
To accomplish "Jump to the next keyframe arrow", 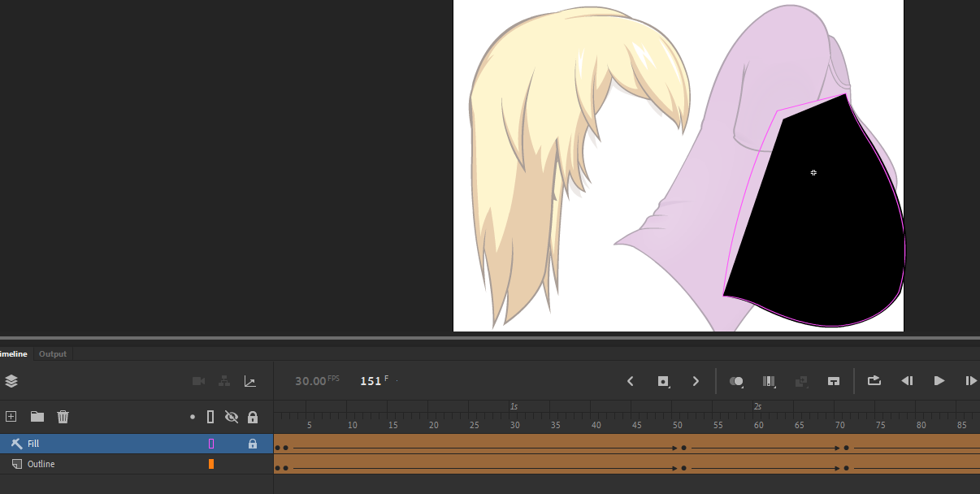I will (x=696, y=381).
